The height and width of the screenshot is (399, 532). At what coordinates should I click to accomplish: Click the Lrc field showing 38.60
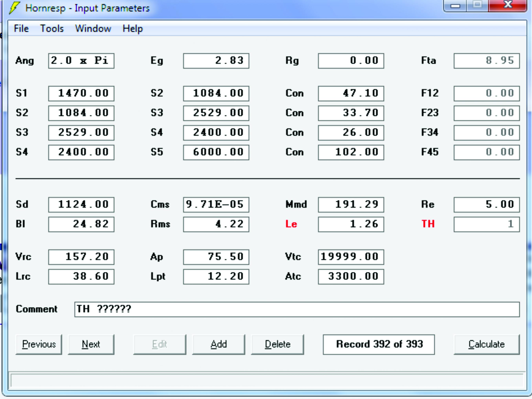click(x=81, y=277)
